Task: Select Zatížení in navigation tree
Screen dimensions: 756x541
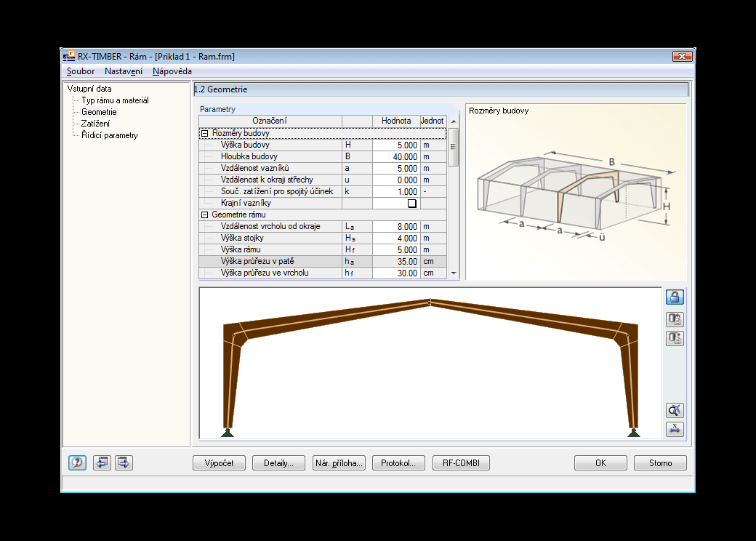Action: click(x=95, y=124)
